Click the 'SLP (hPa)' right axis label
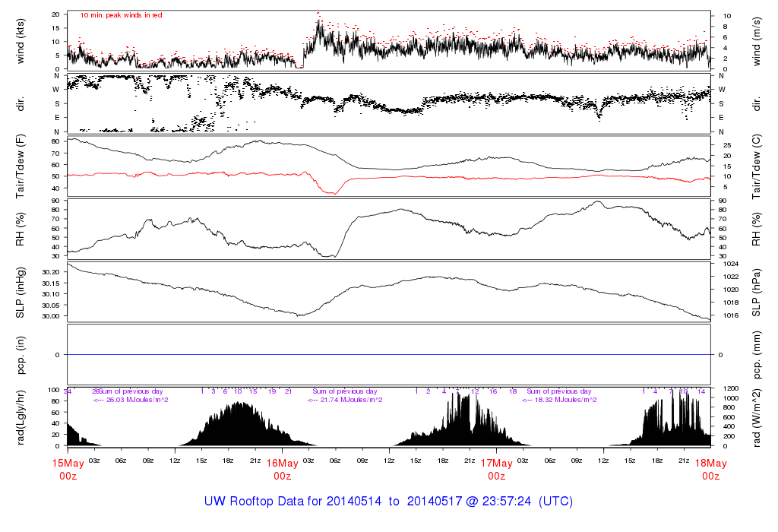778x532 pixels. 756,293
